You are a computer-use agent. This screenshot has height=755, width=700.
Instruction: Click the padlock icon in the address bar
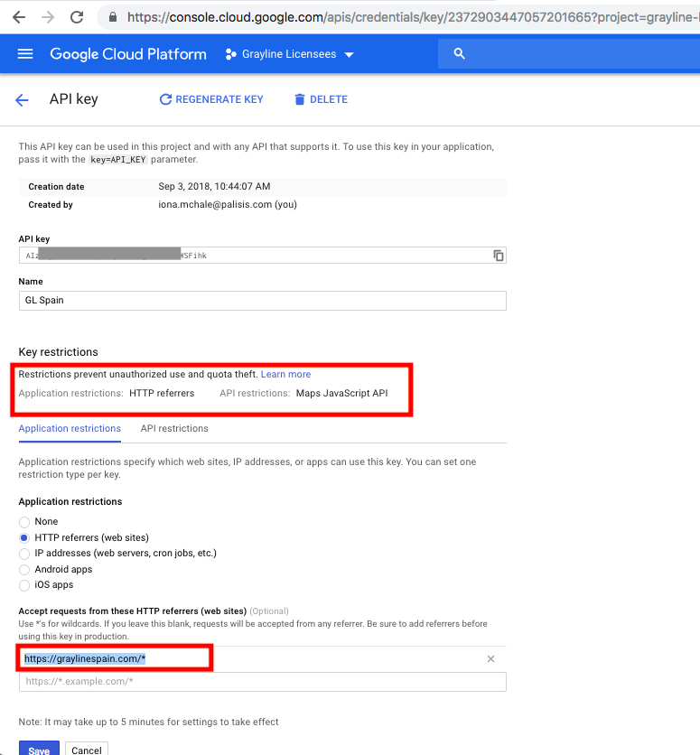pos(113,17)
